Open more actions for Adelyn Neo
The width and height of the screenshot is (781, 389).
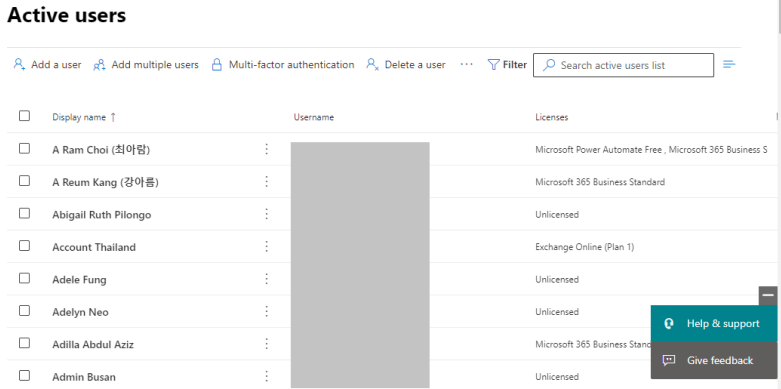[x=266, y=311]
